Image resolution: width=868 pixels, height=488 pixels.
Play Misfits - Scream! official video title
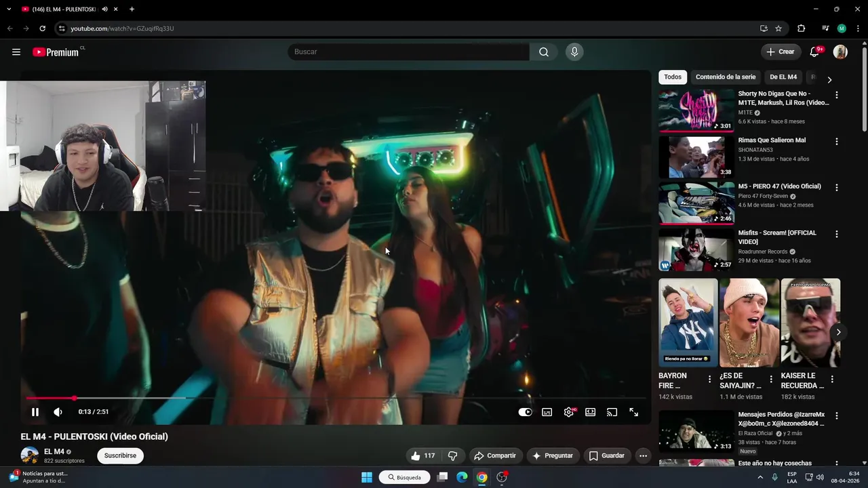[x=777, y=237]
